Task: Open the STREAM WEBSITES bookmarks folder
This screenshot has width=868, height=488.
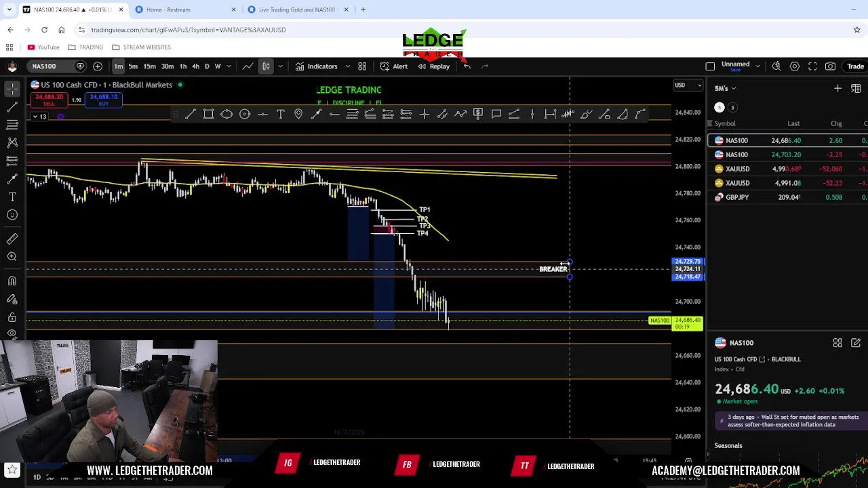Action: (x=141, y=47)
